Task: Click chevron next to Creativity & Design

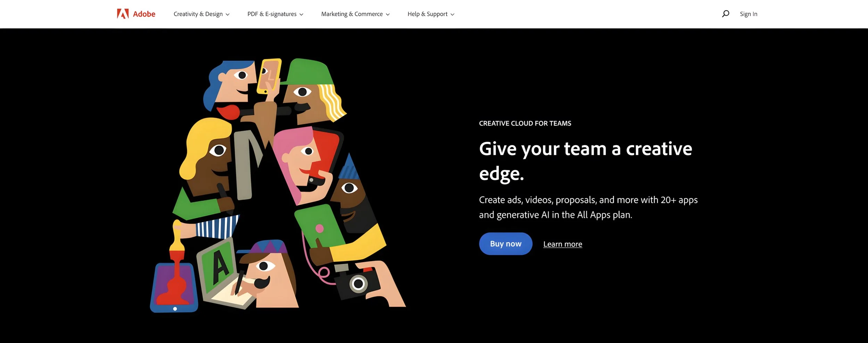Action: [x=228, y=15]
